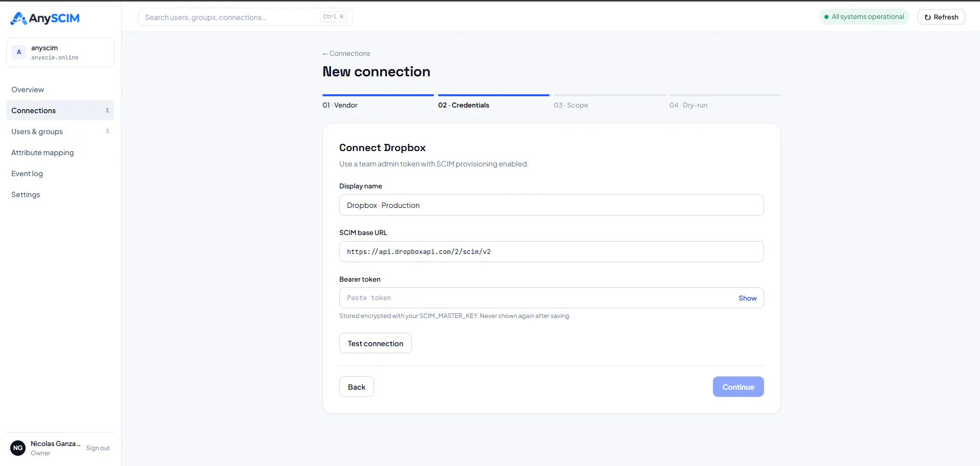
Task: Click Test connection
Action: (376, 343)
